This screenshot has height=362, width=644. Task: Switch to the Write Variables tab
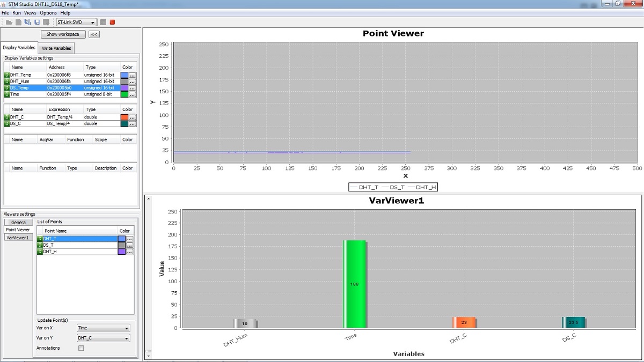click(56, 48)
